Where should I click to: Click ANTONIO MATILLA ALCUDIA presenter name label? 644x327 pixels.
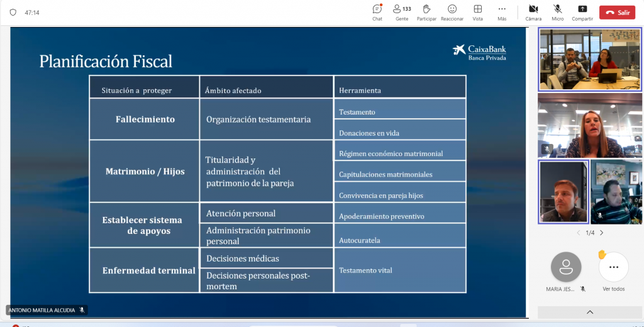42,310
